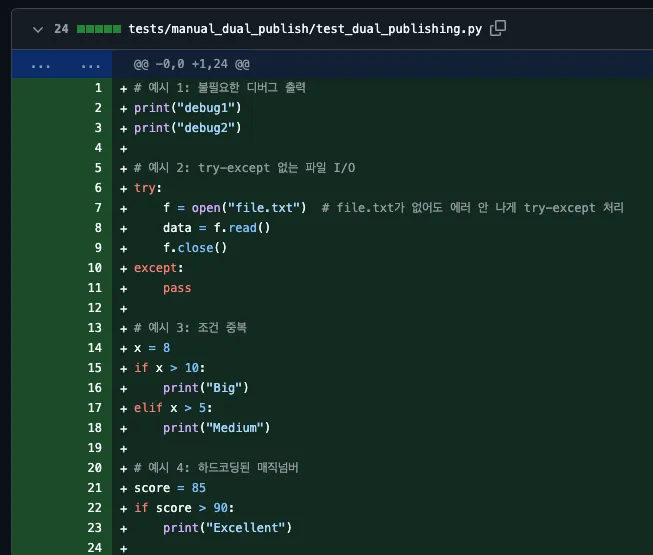Collapse the test_dual_publishing.py file diff

[38, 30]
